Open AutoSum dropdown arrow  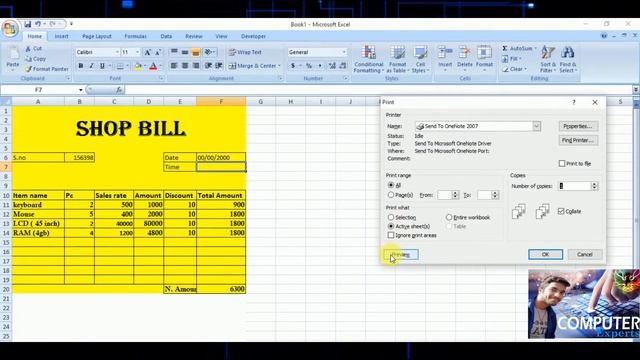536,49
